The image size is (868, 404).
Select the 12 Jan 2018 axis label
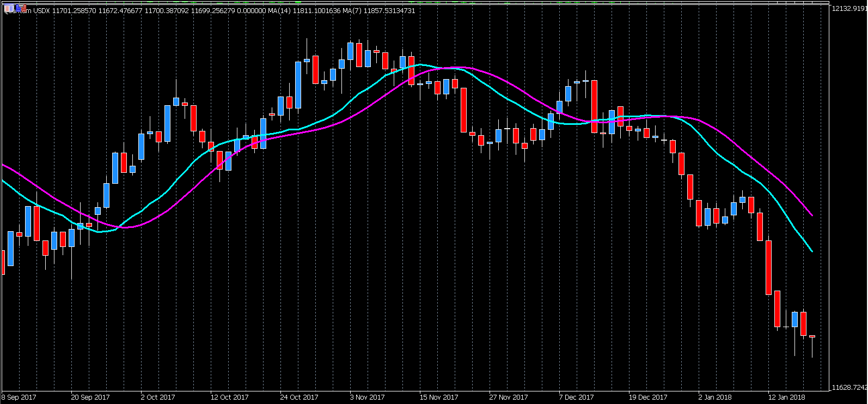pos(786,397)
